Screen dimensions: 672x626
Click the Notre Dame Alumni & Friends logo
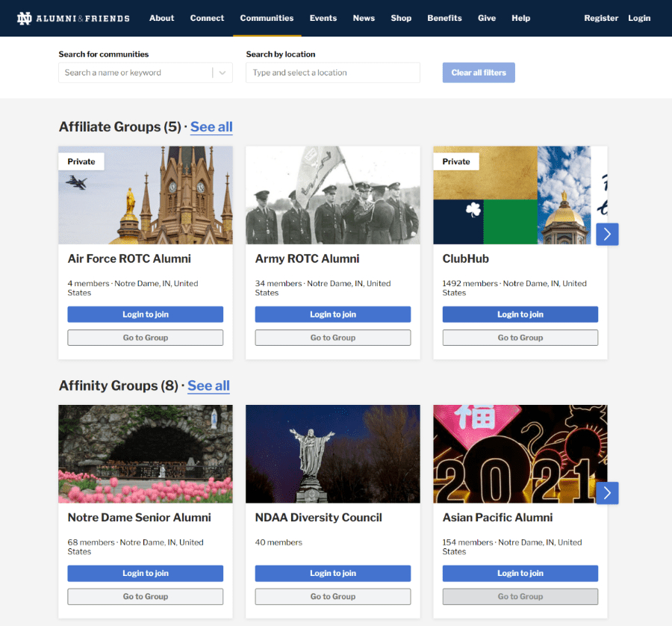point(73,18)
